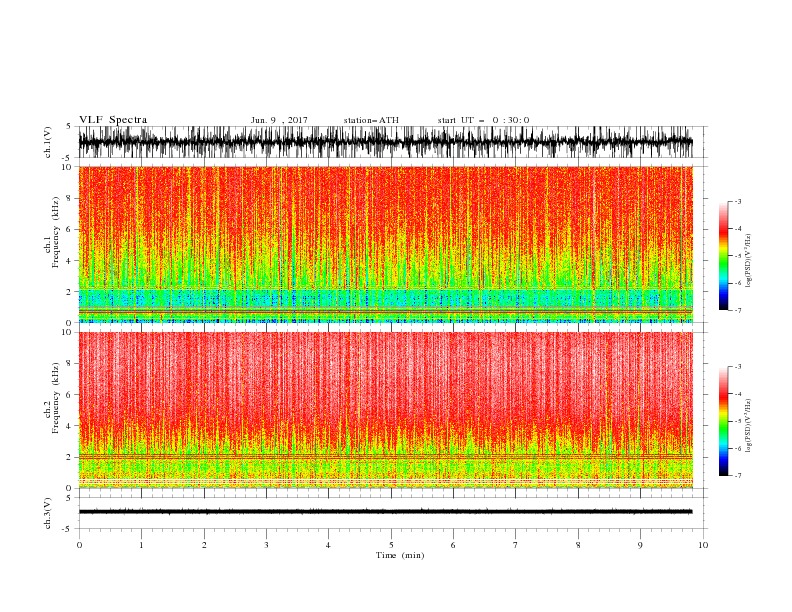
Task: Click the ch.2 color scale bar
Action: (x=723, y=421)
